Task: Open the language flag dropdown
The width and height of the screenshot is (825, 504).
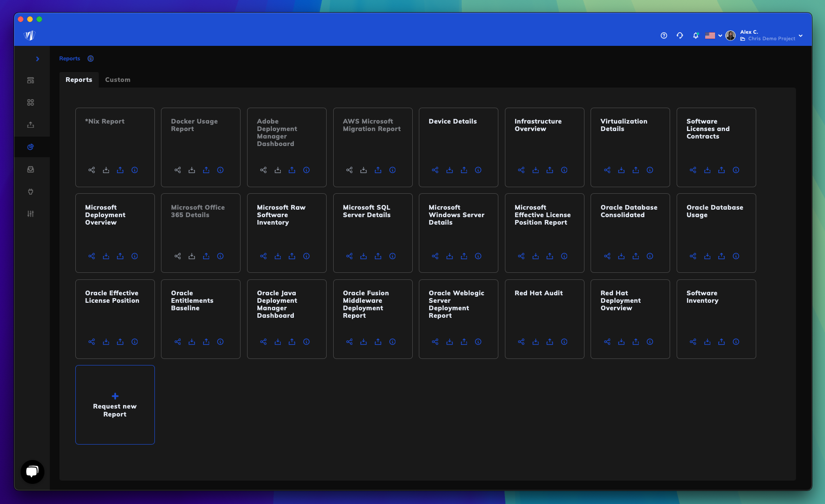Action: pyautogui.click(x=713, y=35)
